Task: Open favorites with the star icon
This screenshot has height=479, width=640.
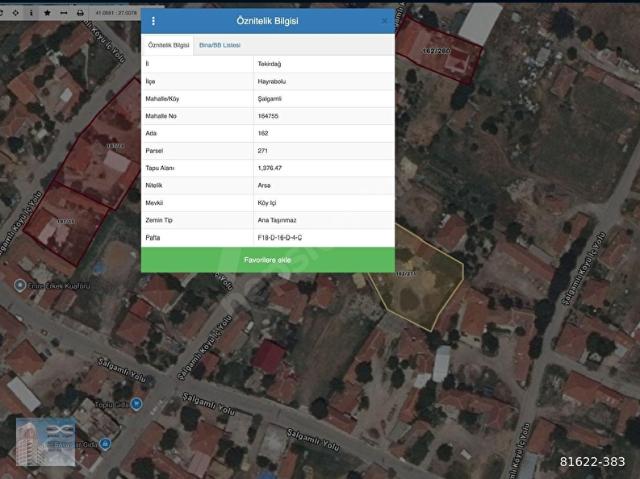Action: coord(47,13)
